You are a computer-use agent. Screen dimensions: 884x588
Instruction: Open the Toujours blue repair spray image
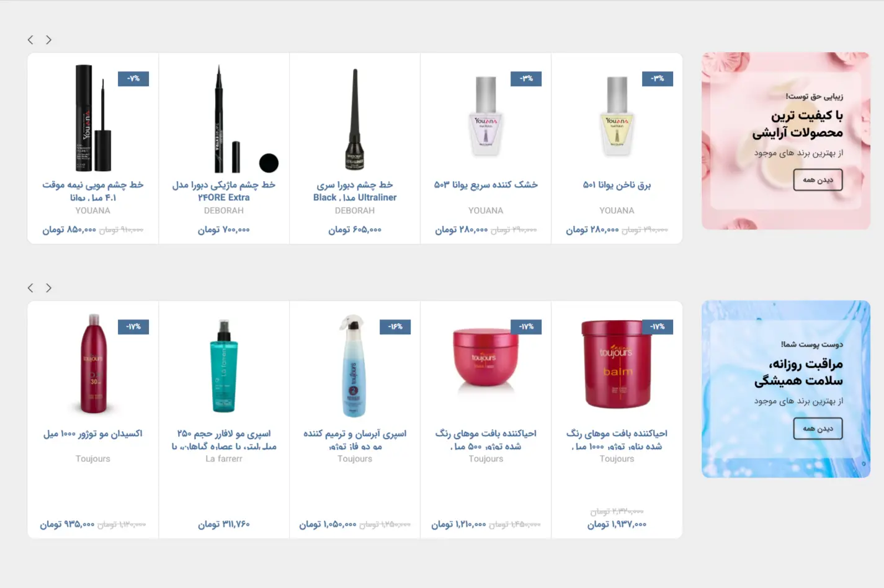[354, 366]
